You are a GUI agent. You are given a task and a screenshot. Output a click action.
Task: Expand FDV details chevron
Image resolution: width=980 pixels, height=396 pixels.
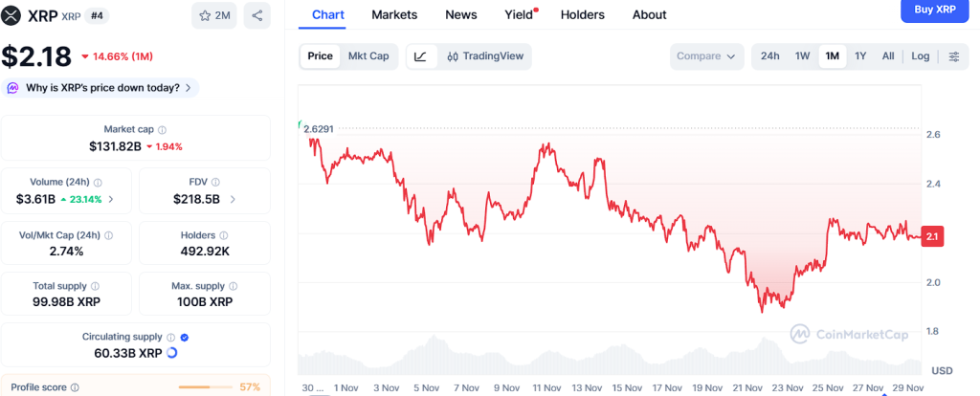[x=233, y=199]
